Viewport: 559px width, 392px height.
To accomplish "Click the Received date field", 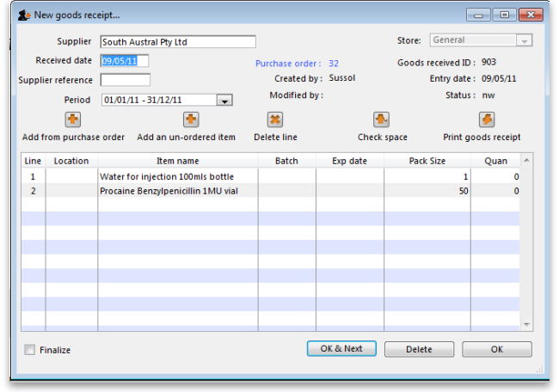I will coord(125,61).
